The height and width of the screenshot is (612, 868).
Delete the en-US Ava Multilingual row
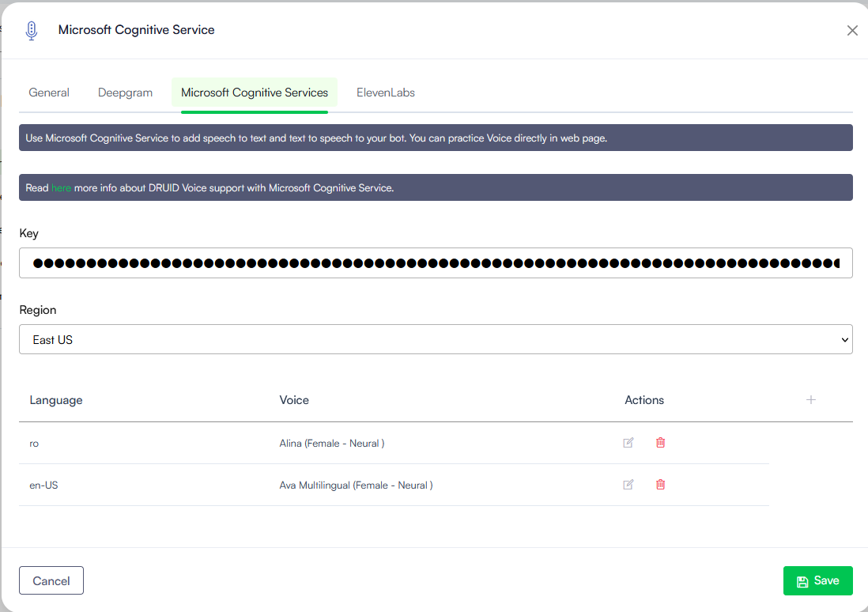click(661, 485)
